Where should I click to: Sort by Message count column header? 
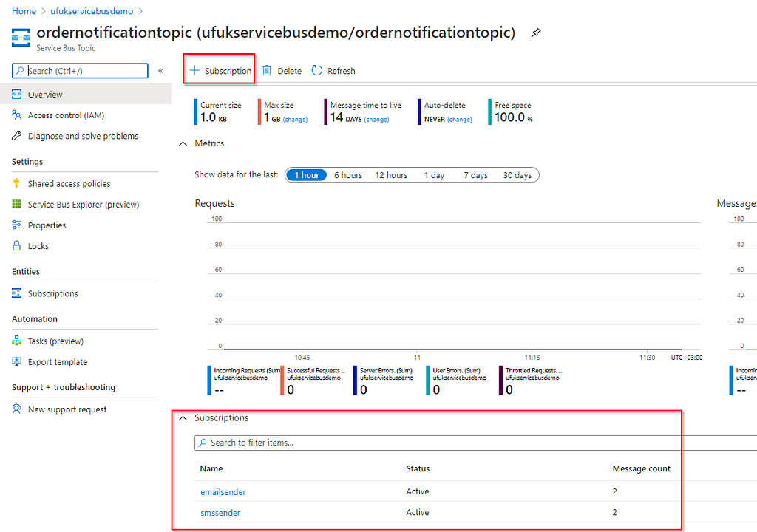[641, 468]
